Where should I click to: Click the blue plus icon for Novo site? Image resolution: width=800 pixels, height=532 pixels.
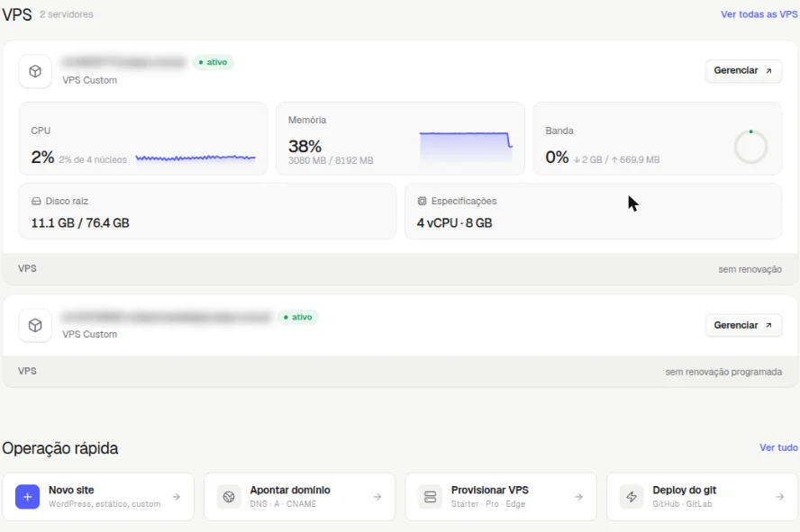click(28, 497)
